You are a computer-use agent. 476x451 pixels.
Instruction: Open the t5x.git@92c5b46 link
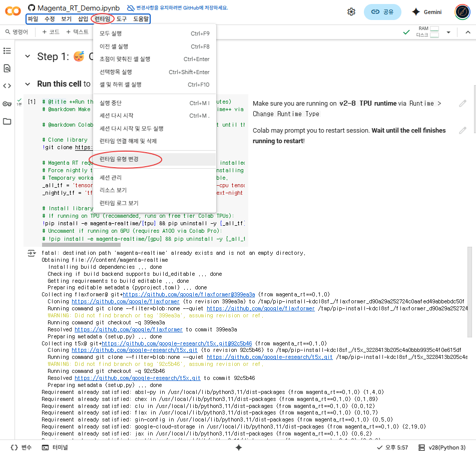coord(177,343)
